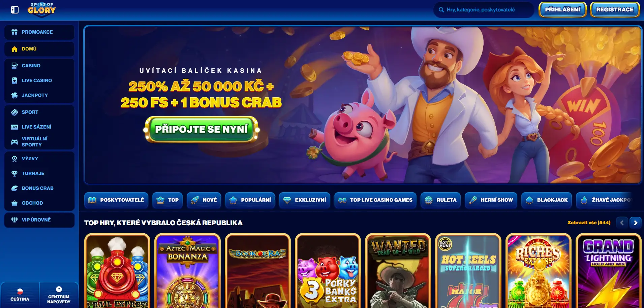
Task: Click the Přihlášení button
Action: click(x=562, y=9)
